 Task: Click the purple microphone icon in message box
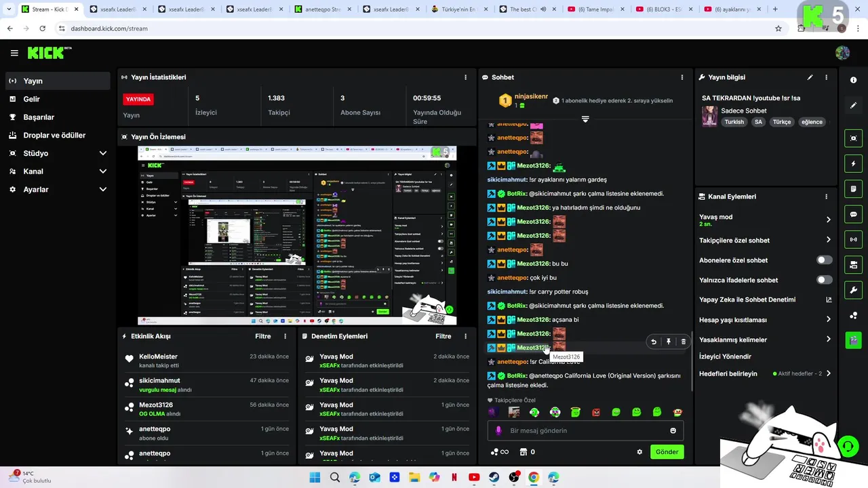pos(498,430)
